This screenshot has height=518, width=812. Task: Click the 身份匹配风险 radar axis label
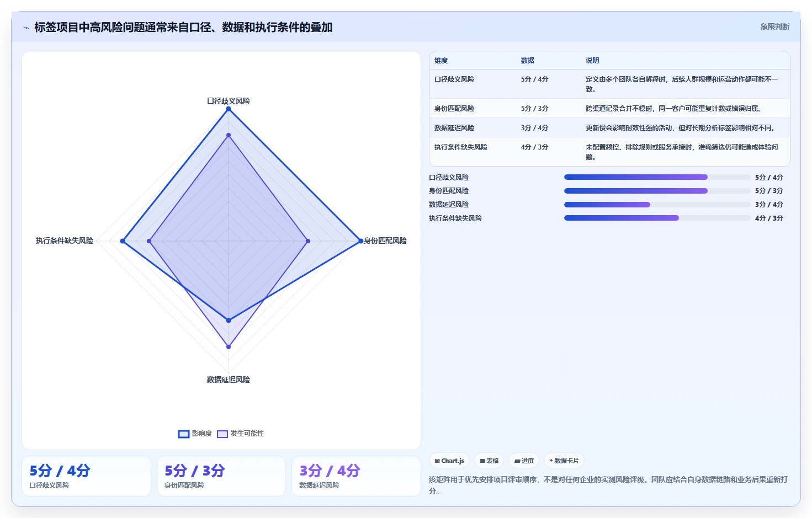coord(385,241)
